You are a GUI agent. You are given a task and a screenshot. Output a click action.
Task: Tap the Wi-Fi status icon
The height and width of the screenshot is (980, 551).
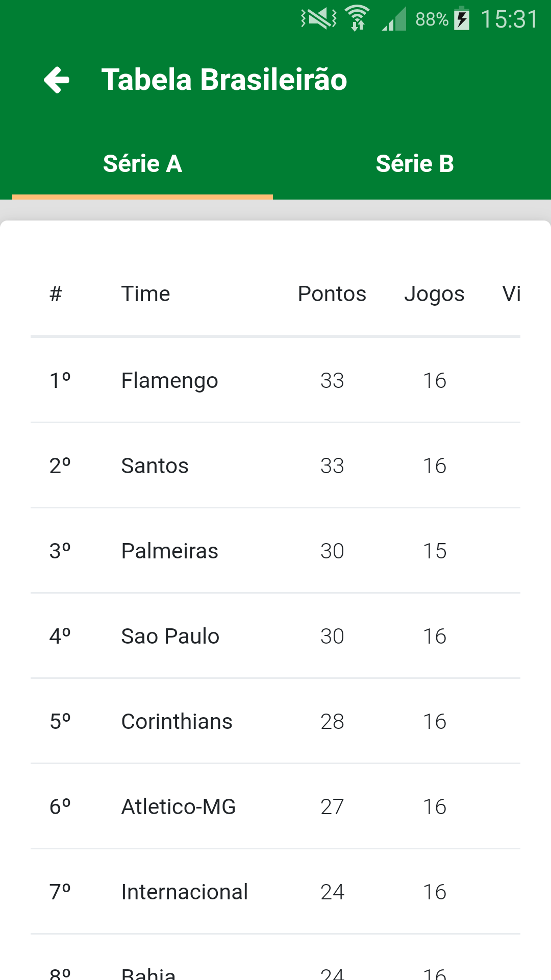357,18
